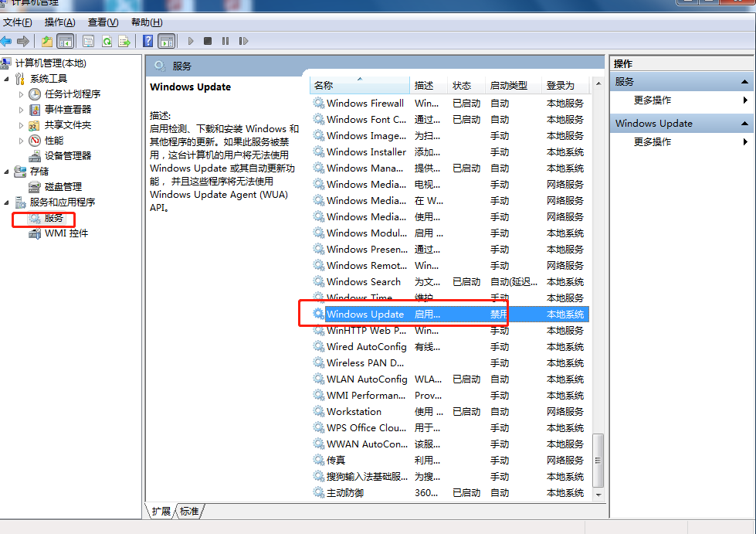
Task: Open the 文件(F) menu
Action: point(17,22)
